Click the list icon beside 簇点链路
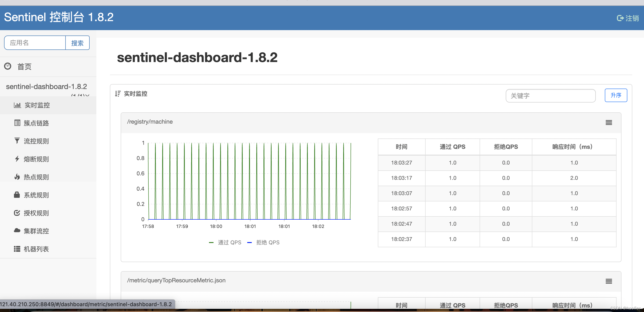Screen dimensions: 644x312 coord(17,123)
